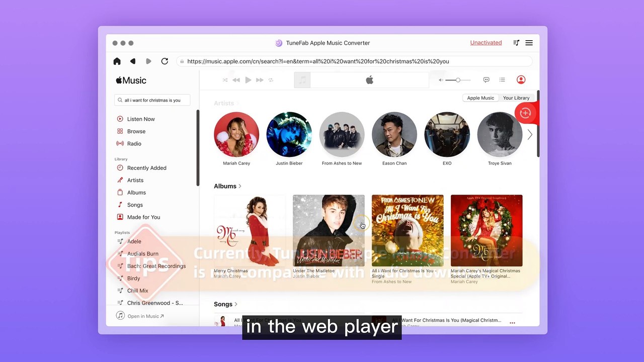Open Recently Added in library

[146, 168]
